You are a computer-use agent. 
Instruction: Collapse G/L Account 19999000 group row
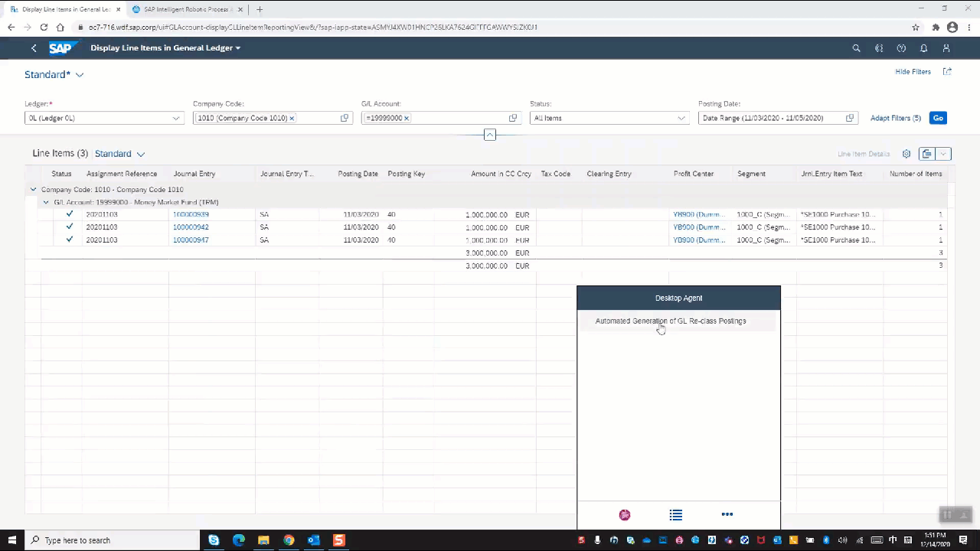(46, 203)
